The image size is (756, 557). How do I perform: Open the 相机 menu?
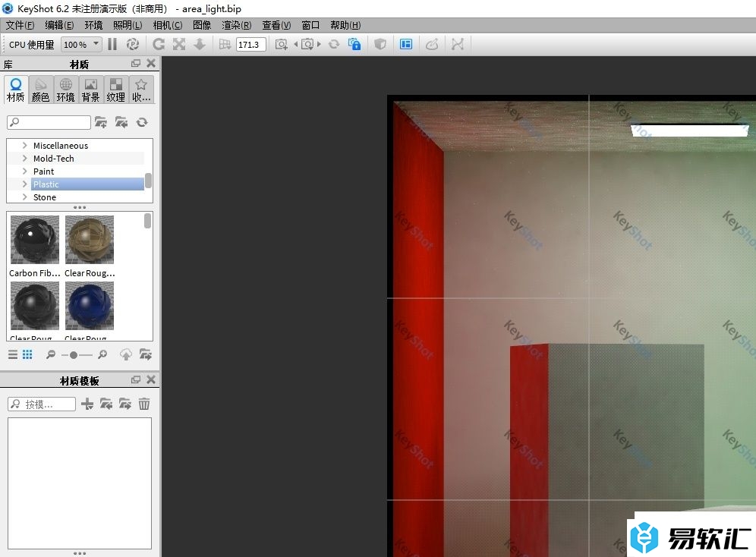point(167,25)
